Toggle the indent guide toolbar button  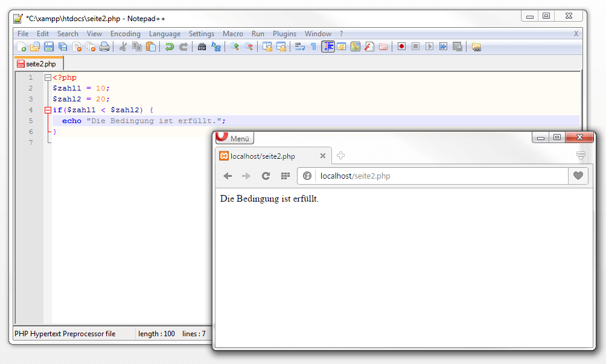[x=328, y=46]
